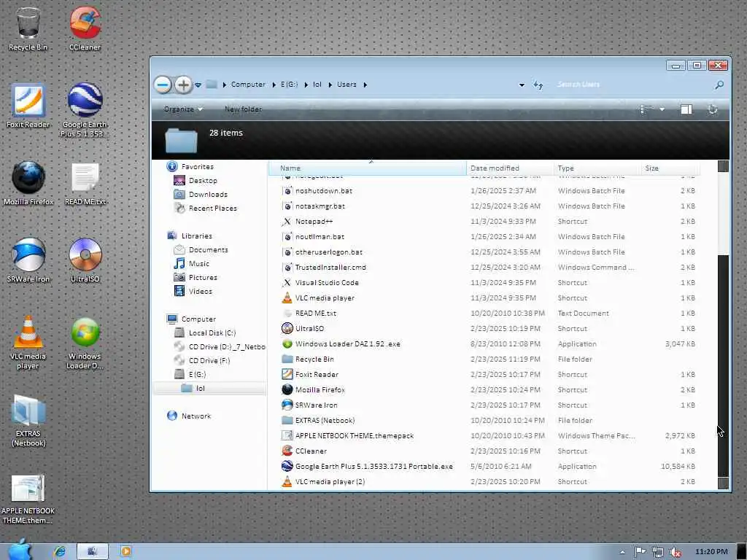Click the forward navigation button
The width and height of the screenshot is (747, 560).
click(x=183, y=85)
